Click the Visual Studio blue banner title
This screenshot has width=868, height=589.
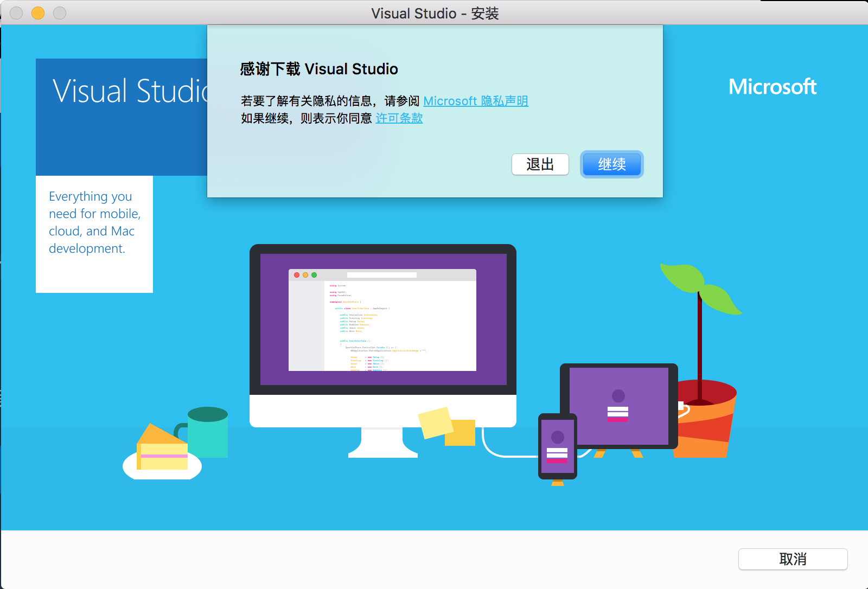coord(130,91)
